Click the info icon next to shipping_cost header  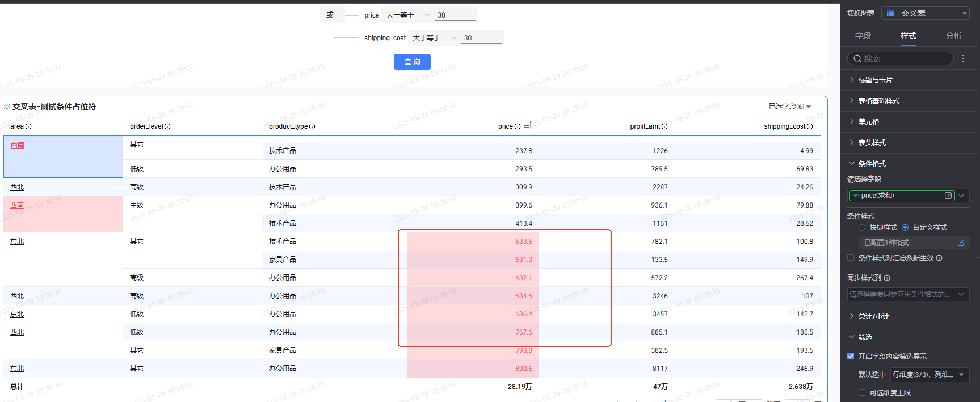(810, 126)
